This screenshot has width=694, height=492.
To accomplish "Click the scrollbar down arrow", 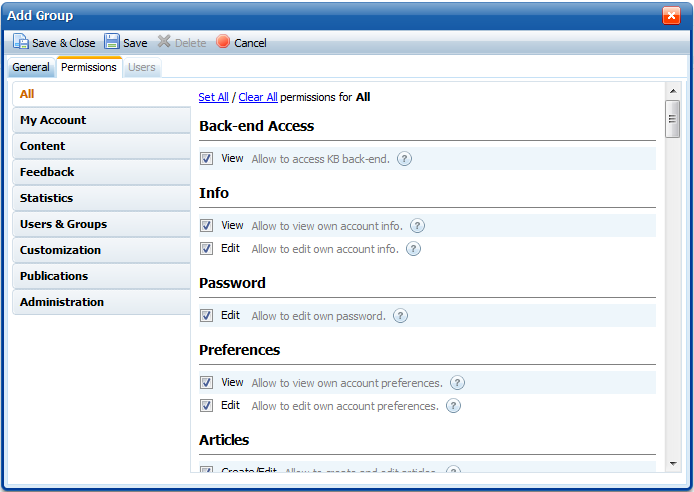I will tap(673, 464).
